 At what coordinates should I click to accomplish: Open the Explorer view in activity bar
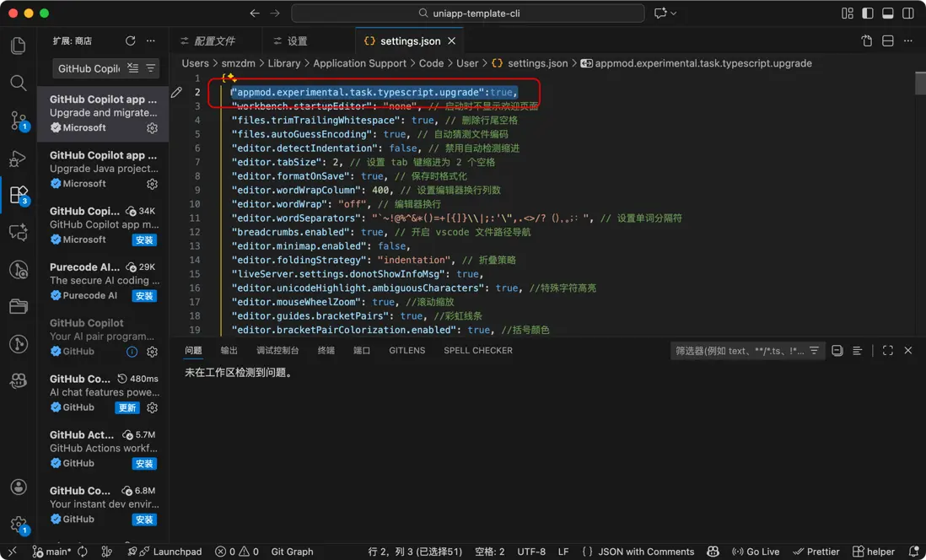[x=18, y=46]
